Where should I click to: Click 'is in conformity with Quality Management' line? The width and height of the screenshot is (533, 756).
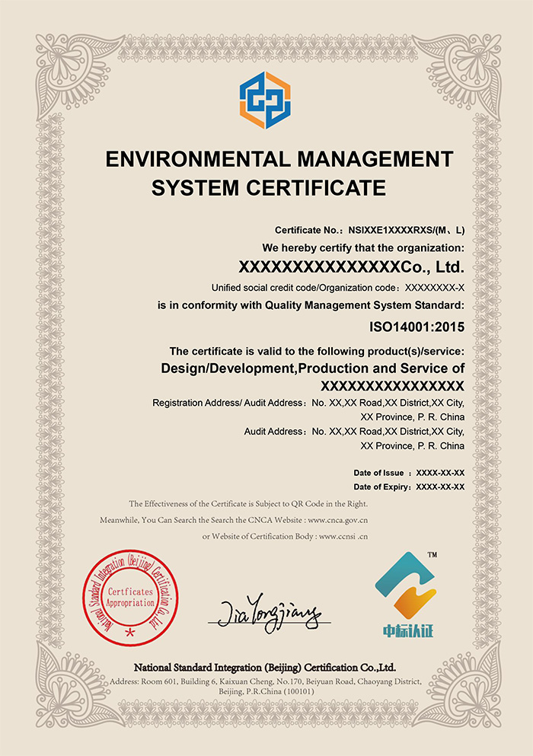311,306
